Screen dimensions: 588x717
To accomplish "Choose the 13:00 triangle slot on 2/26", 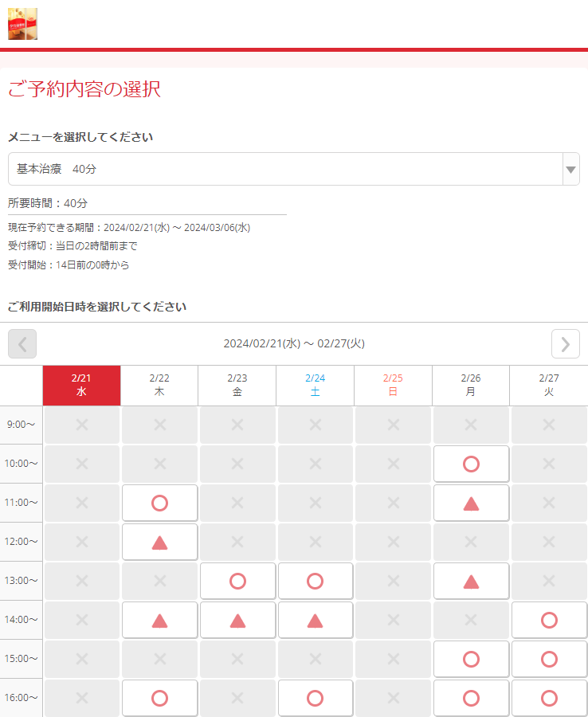I will 471,581.
